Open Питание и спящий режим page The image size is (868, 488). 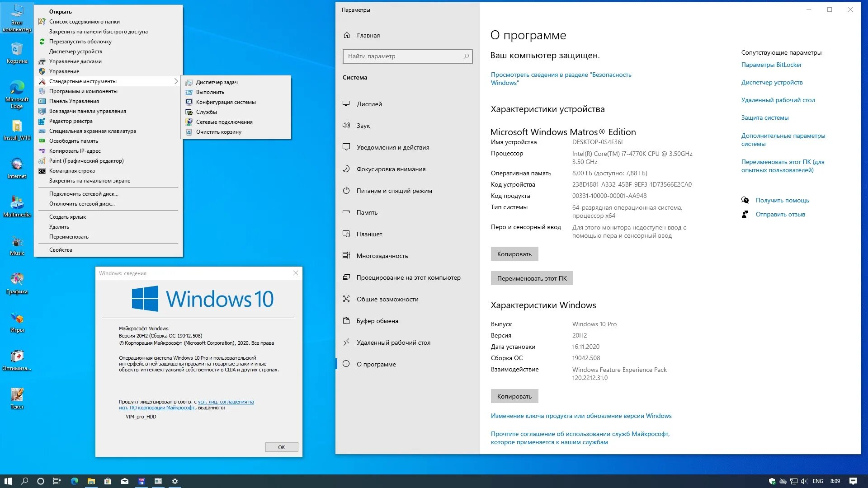pyautogui.click(x=407, y=191)
